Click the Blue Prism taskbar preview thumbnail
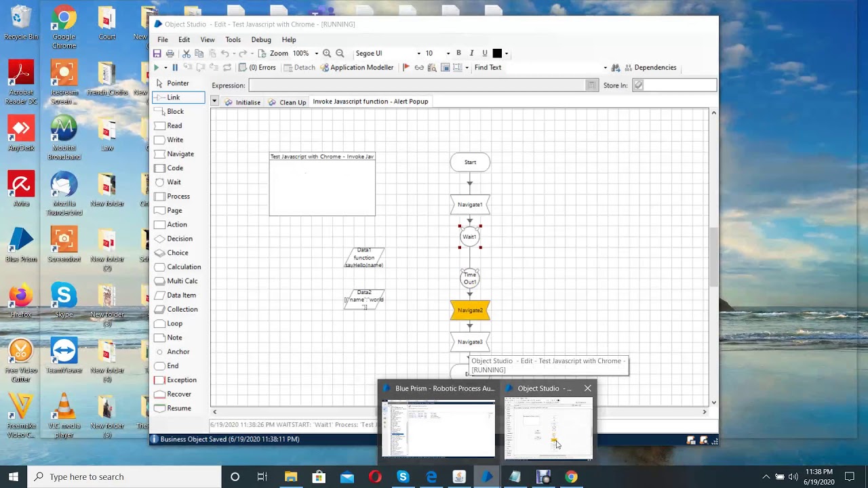 [438, 429]
